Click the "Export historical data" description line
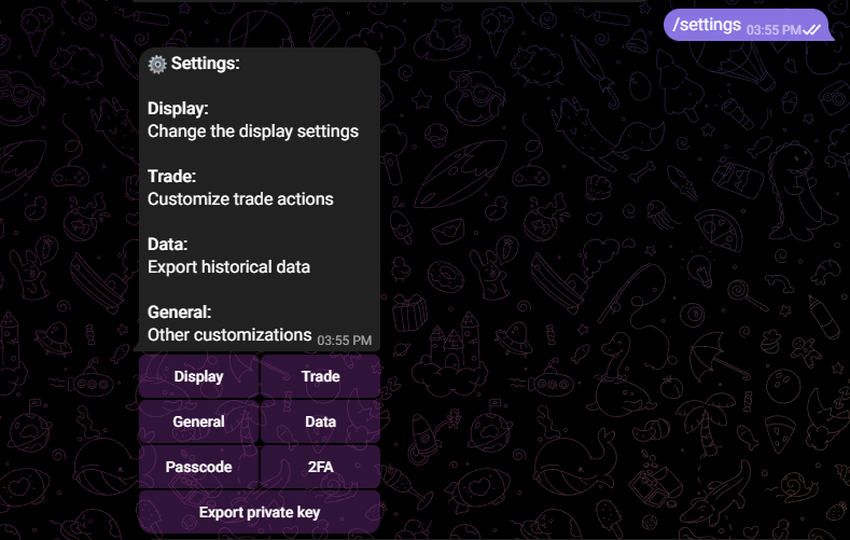Image resolution: width=850 pixels, height=540 pixels. click(229, 267)
